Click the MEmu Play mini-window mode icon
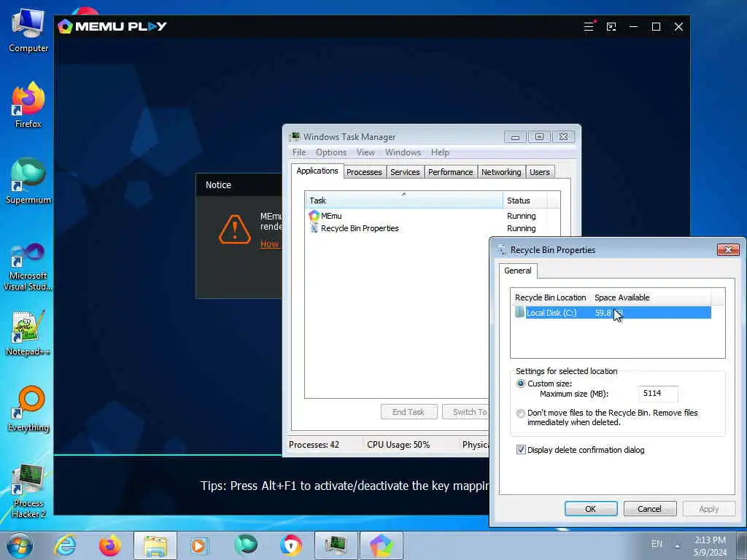 (611, 27)
